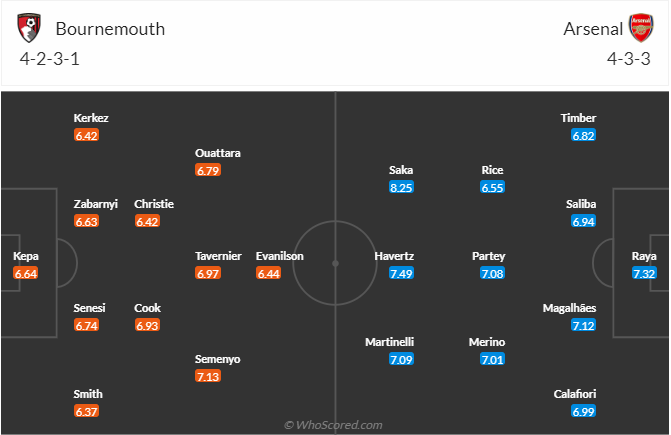This screenshot has width=671, height=435.
Task: Select Magalhães' 7.12 rating badge
Action: [583, 325]
